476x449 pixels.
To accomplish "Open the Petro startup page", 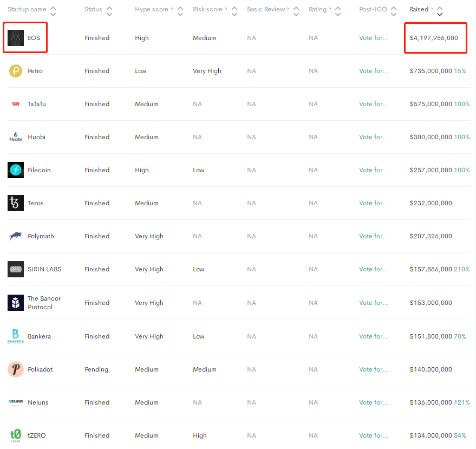I will [x=35, y=71].
